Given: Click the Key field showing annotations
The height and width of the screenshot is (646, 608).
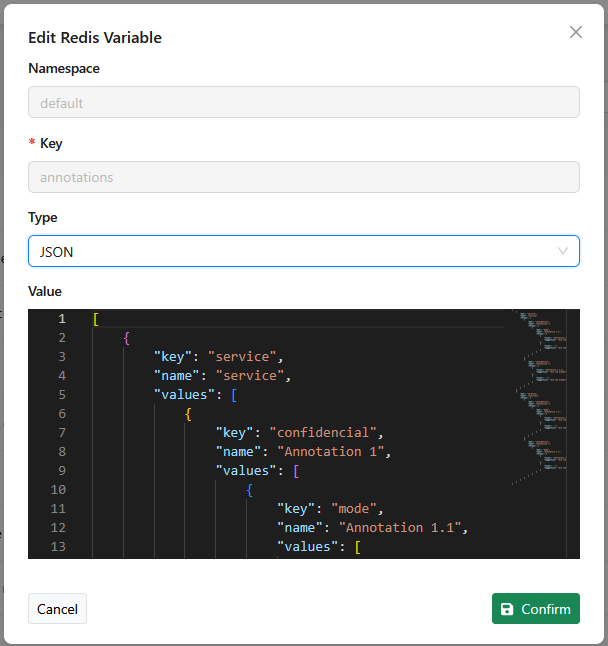Looking at the screenshot, I should click(x=304, y=177).
